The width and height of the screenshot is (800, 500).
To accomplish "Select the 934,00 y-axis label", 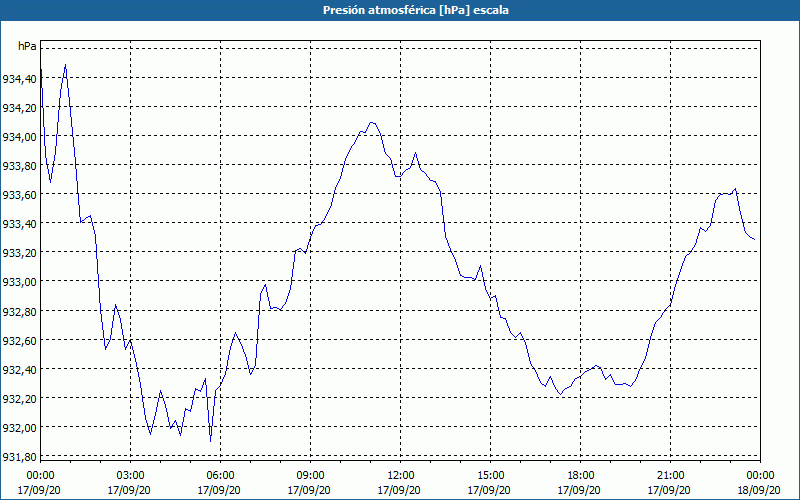I will click(19, 137).
